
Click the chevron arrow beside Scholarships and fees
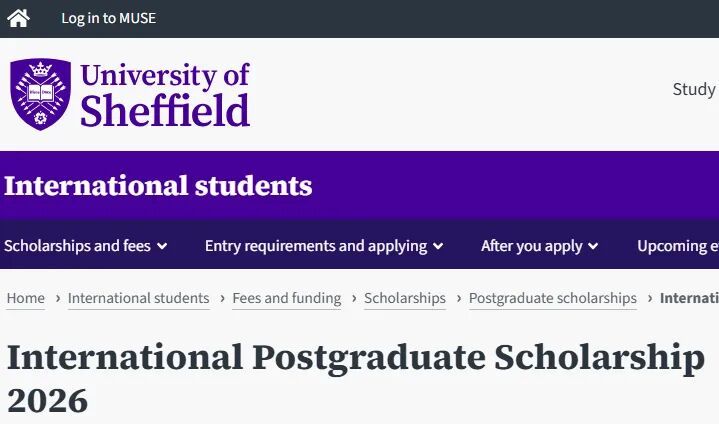(x=162, y=247)
